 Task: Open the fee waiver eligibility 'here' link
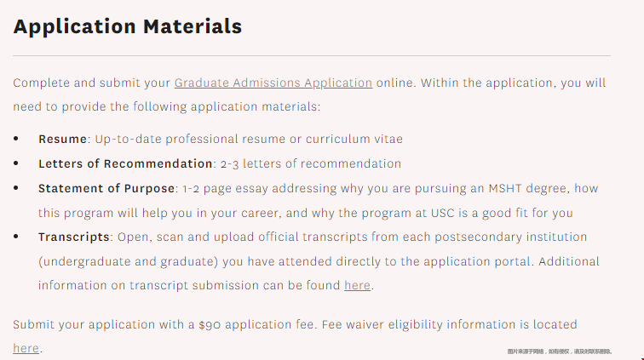coord(26,348)
